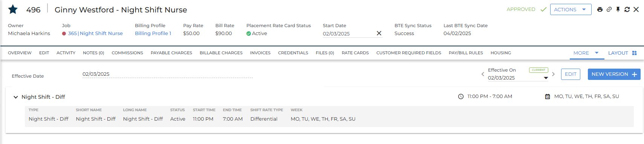Image resolution: width=644 pixels, height=144 pixels.
Task: Open the Billable Charges tab
Action: (221, 53)
